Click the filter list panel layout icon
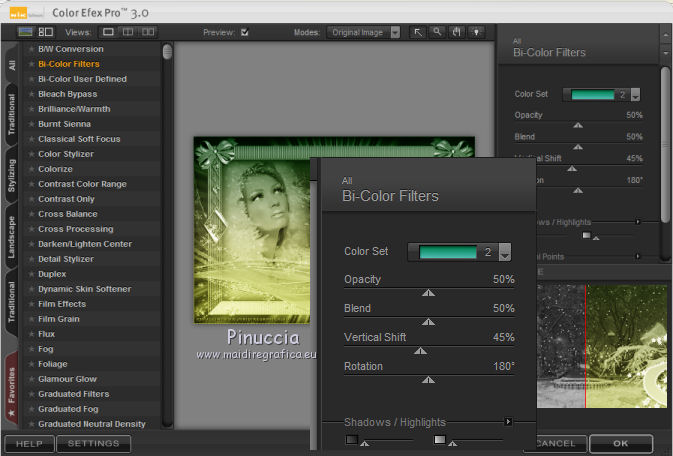 [45, 32]
